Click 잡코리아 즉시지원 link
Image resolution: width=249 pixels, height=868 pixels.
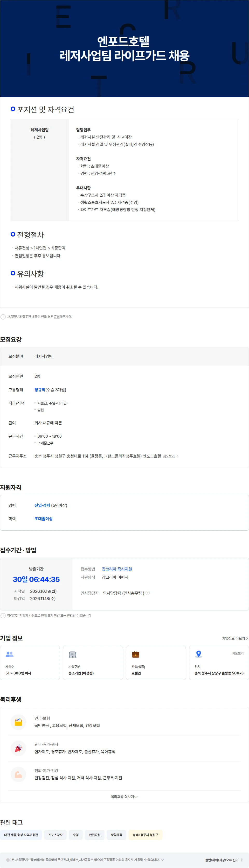coord(117,569)
